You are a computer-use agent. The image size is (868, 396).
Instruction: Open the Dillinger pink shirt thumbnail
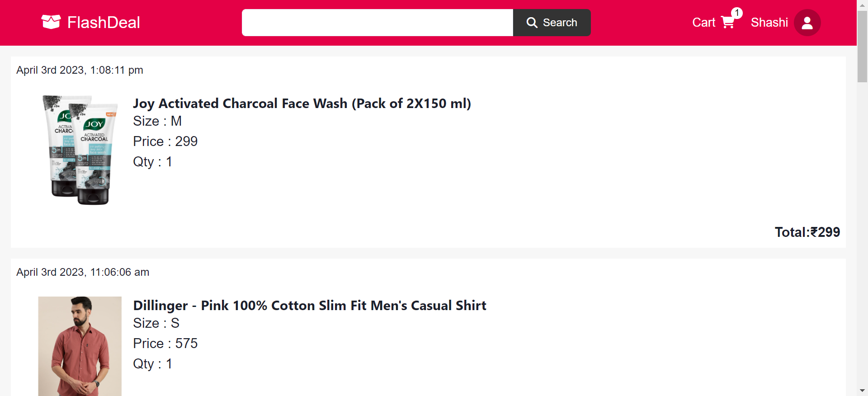click(x=80, y=346)
